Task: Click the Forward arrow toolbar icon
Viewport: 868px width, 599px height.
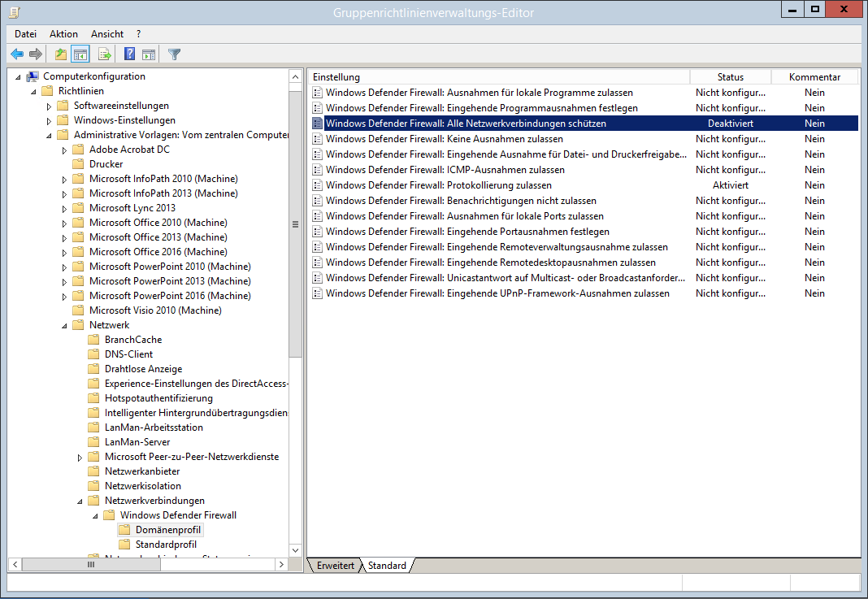Action: pos(36,54)
